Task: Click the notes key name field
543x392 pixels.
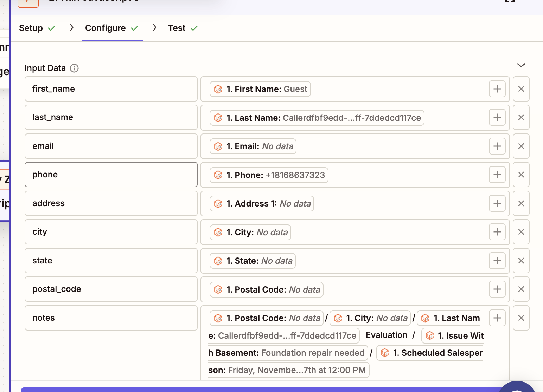Action: (x=111, y=318)
